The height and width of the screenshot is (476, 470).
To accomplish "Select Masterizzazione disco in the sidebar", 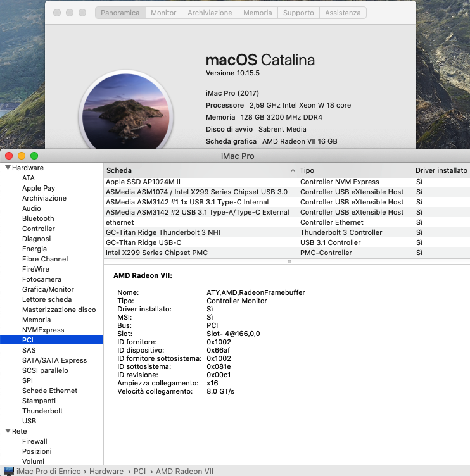I will [59, 310].
